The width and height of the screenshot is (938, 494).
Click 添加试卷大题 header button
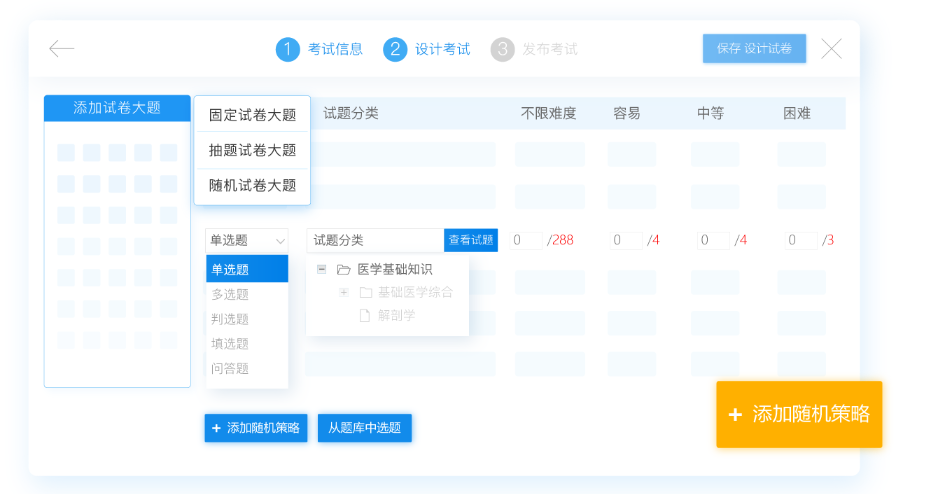point(117,108)
